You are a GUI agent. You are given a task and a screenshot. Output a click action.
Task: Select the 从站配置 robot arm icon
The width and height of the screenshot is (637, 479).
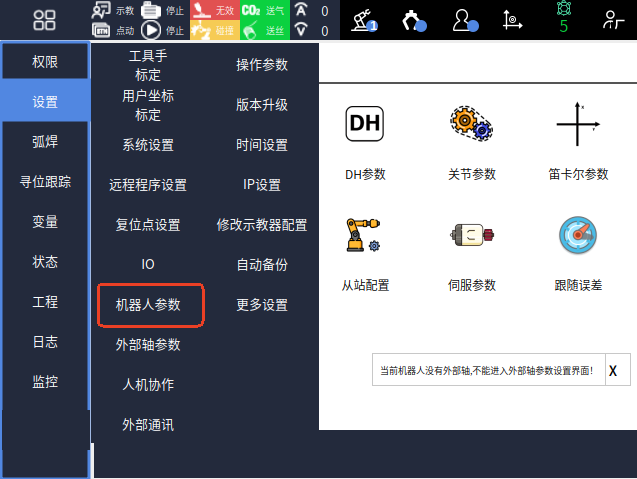pyautogui.click(x=365, y=236)
